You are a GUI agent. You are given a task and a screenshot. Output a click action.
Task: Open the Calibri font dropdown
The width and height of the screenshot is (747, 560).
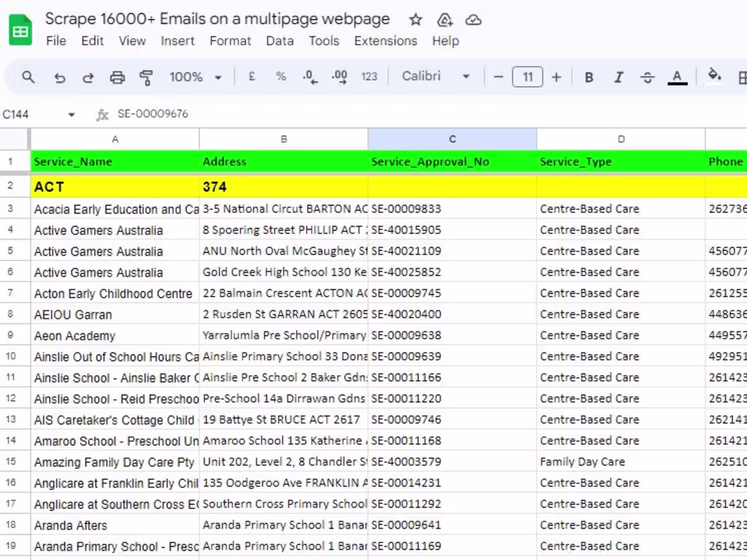click(435, 76)
